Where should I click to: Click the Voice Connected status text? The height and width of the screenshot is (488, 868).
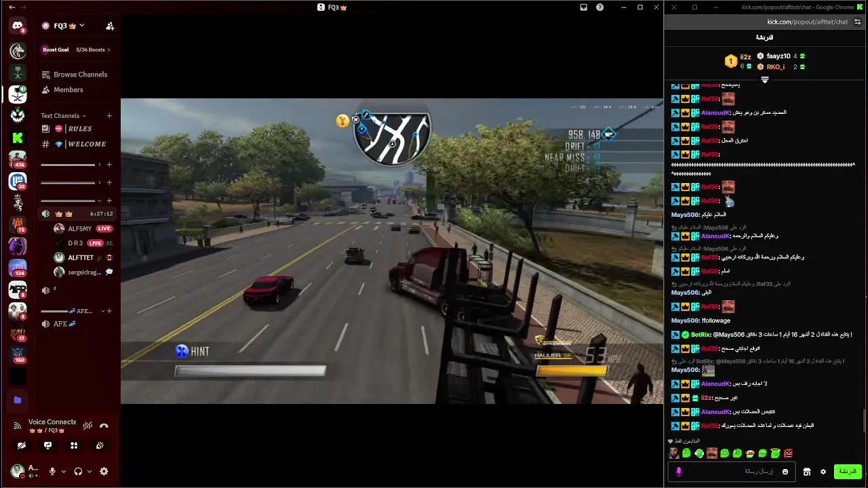tap(52, 422)
